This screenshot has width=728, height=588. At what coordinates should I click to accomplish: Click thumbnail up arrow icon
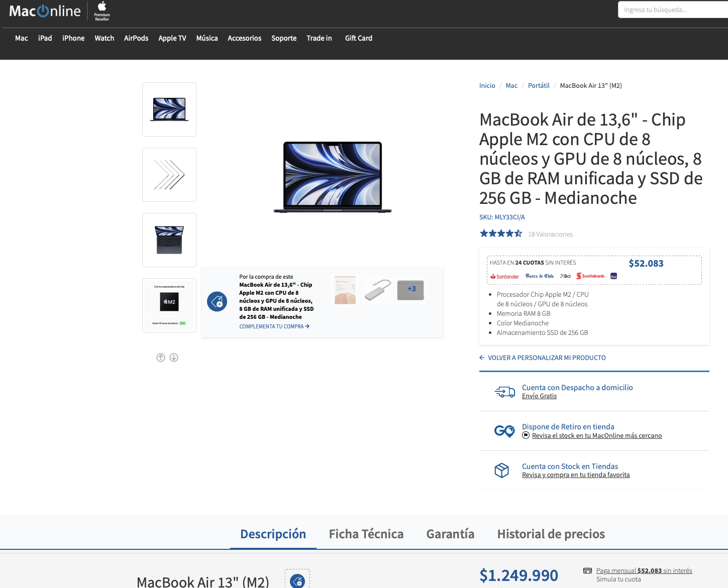click(161, 358)
